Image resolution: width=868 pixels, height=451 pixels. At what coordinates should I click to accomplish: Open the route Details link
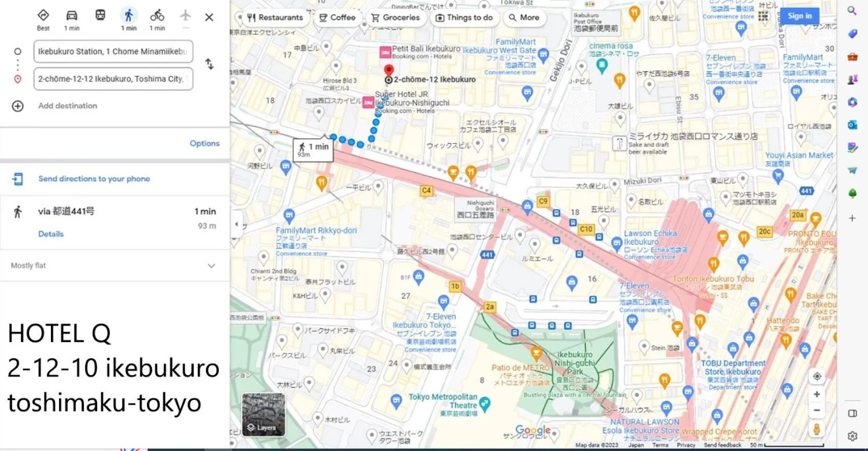[x=51, y=234]
